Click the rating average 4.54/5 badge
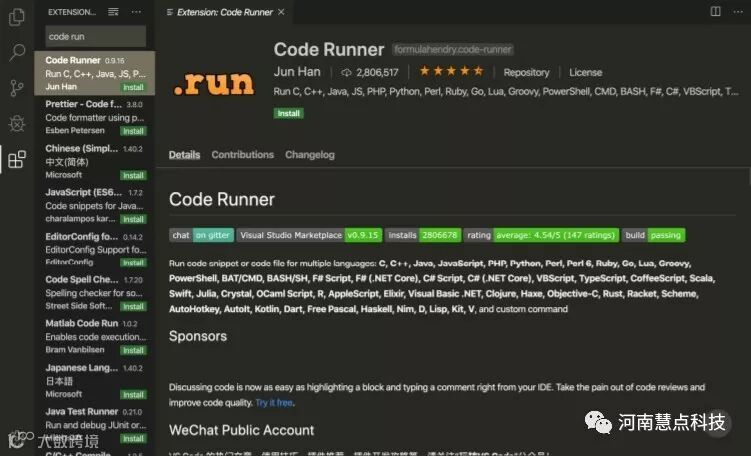The height and width of the screenshot is (456, 751). pyautogui.click(x=541, y=235)
